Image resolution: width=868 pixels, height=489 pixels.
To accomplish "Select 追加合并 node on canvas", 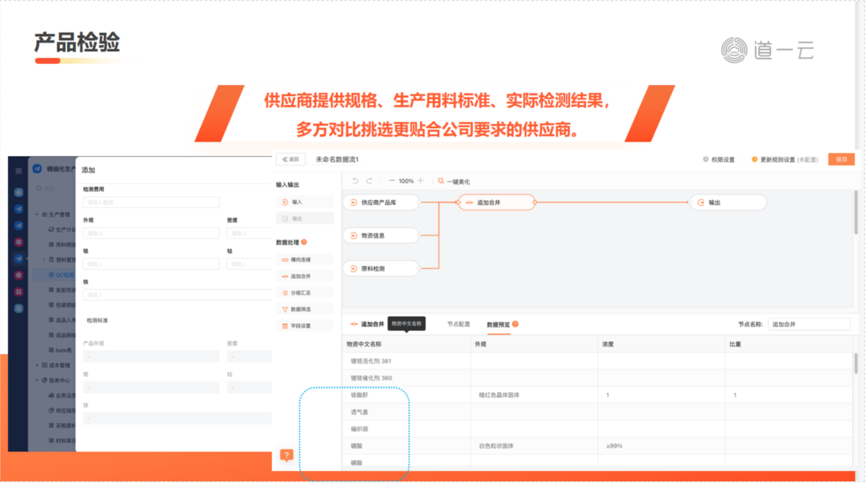I will pos(497,202).
